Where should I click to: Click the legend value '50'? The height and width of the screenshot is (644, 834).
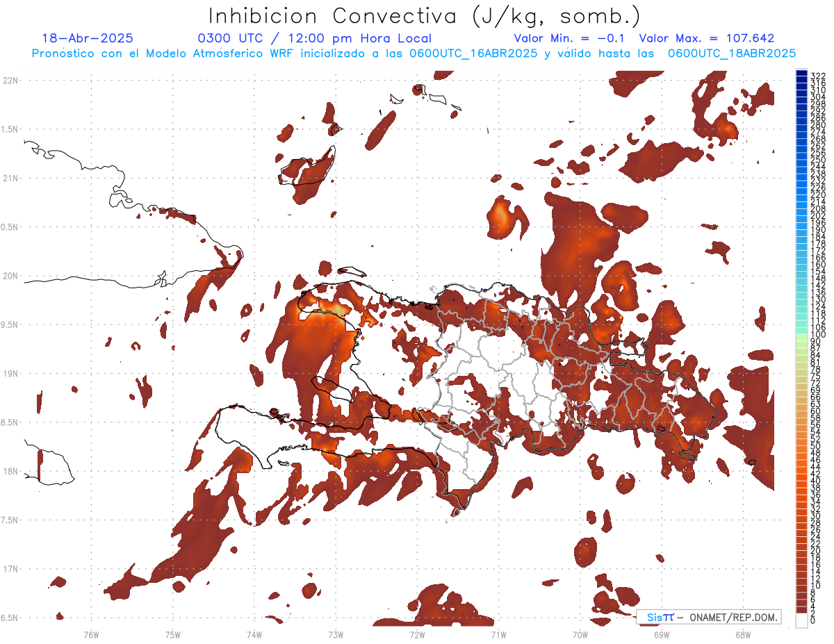[x=815, y=445]
